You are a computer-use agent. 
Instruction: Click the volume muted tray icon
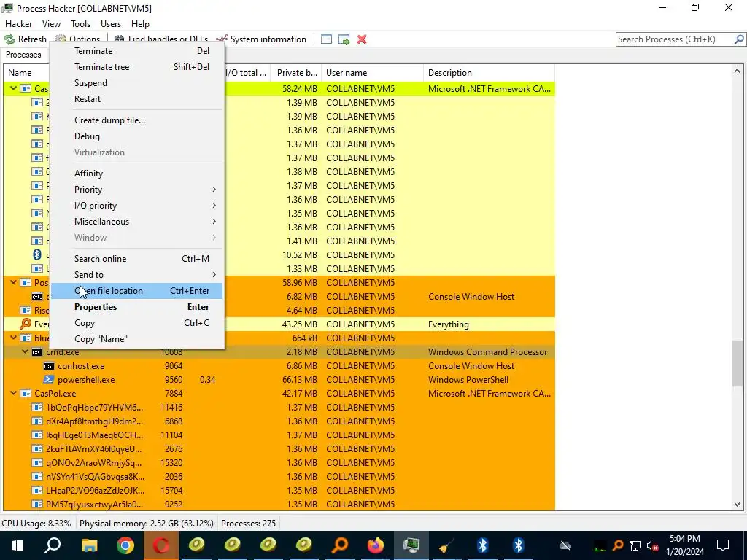point(653,545)
